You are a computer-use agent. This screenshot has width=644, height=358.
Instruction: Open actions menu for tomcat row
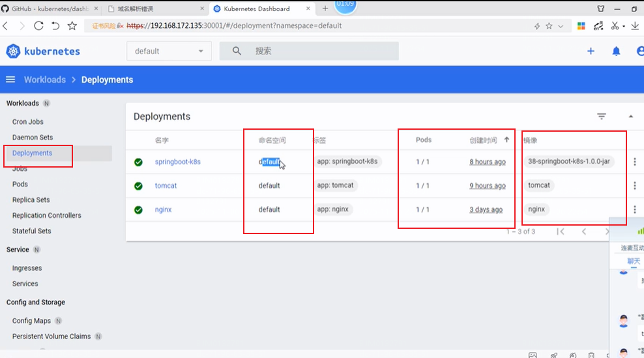point(635,185)
